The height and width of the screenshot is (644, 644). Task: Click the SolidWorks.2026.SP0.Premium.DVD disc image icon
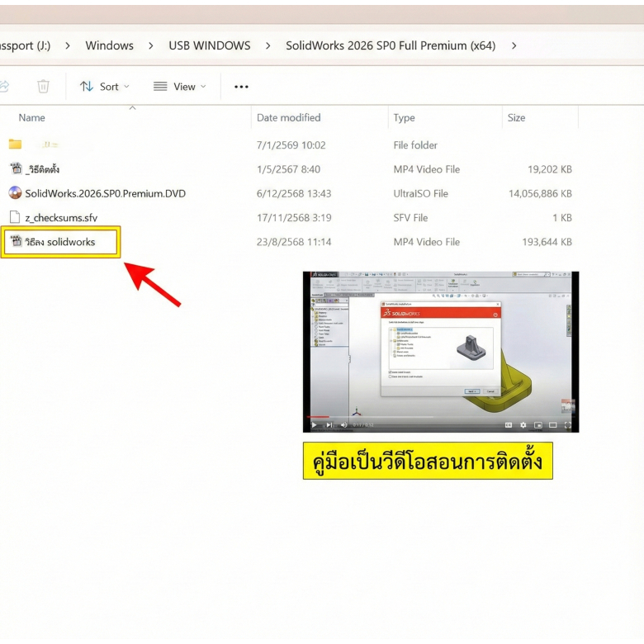point(15,193)
